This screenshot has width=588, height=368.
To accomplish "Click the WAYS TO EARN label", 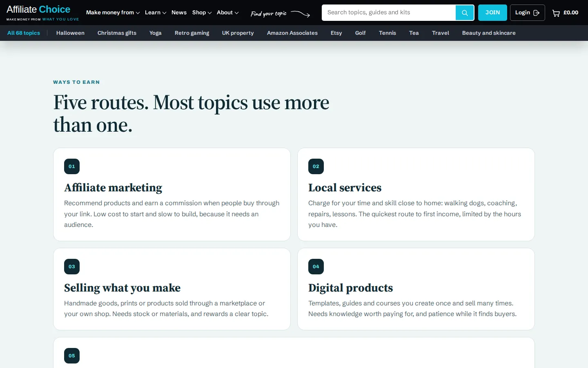I will pos(76,82).
